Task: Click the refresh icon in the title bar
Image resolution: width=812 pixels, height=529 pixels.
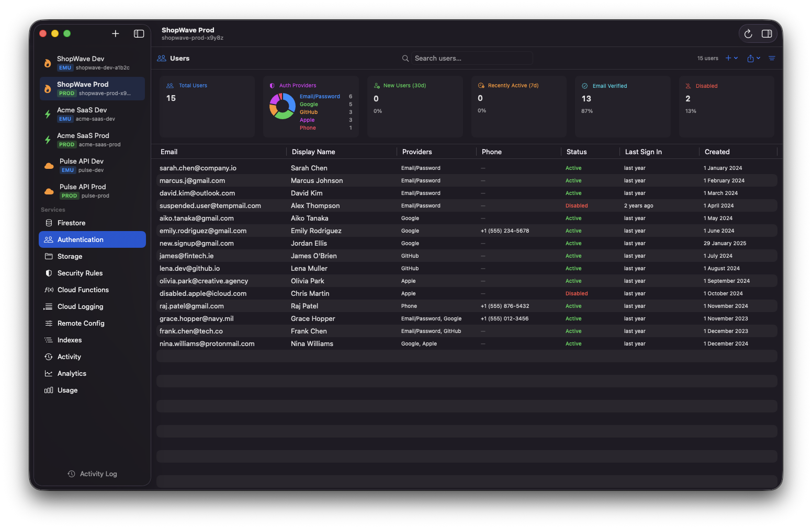Action: coord(748,33)
